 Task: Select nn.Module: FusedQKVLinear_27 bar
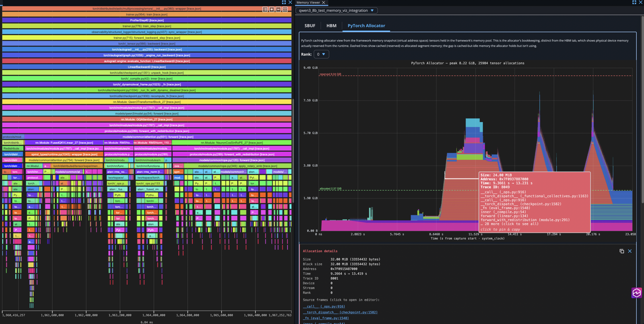click(64, 143)
